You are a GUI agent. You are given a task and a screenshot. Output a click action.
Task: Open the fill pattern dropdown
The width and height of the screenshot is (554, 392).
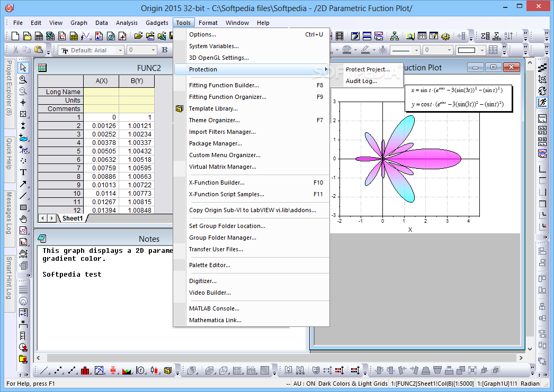pos(481,50)
